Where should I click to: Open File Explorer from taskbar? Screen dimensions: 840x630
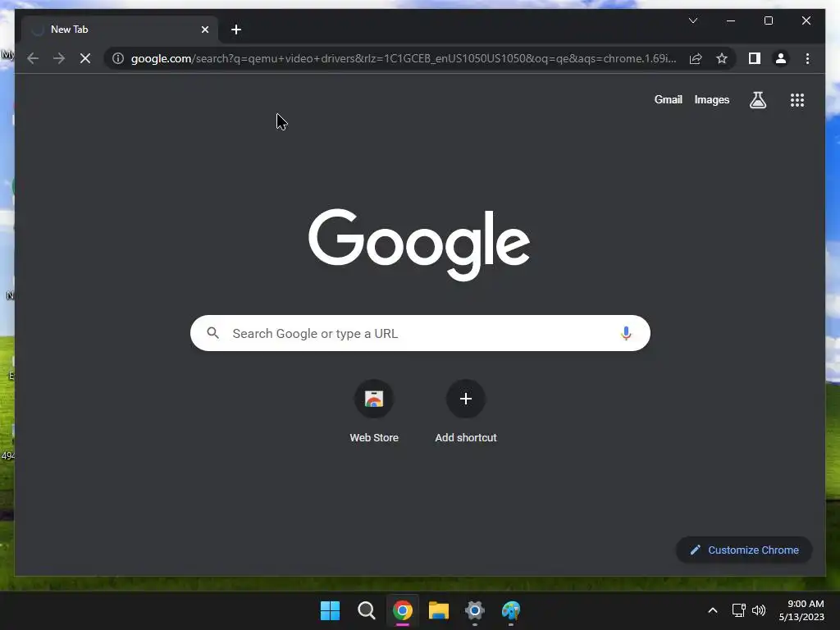(x=439, y=610)
